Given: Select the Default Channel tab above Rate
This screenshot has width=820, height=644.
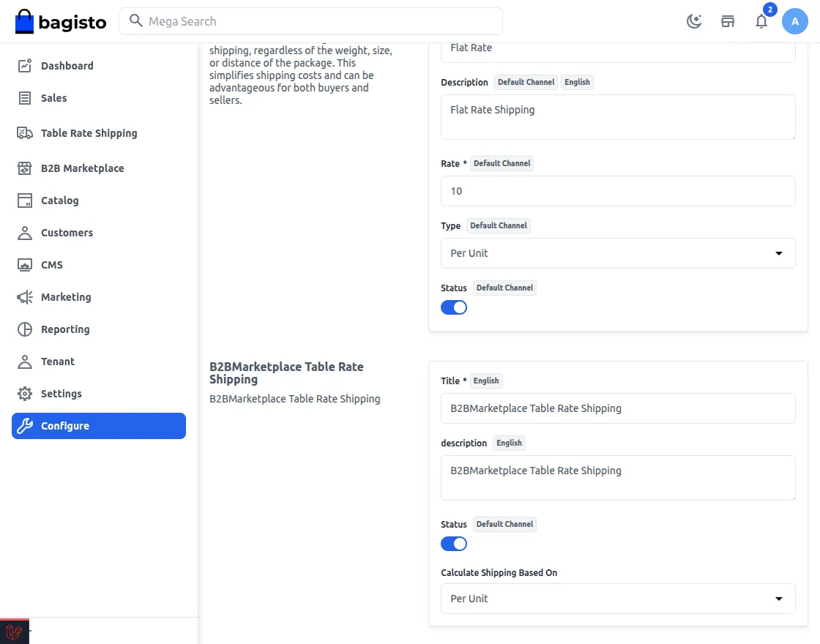Looking at the screenshot, I should [x=502, y=163].
